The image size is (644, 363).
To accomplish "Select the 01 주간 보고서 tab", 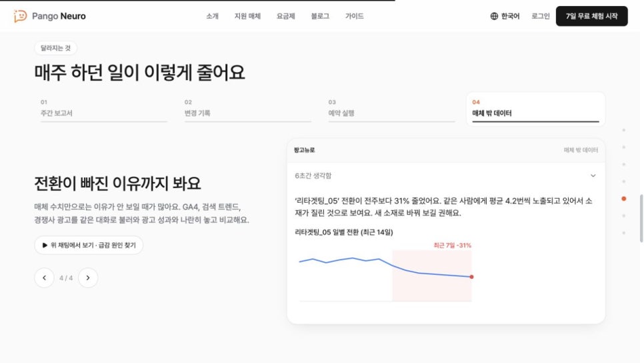I will pyautogui.click(x=103, y=109).
